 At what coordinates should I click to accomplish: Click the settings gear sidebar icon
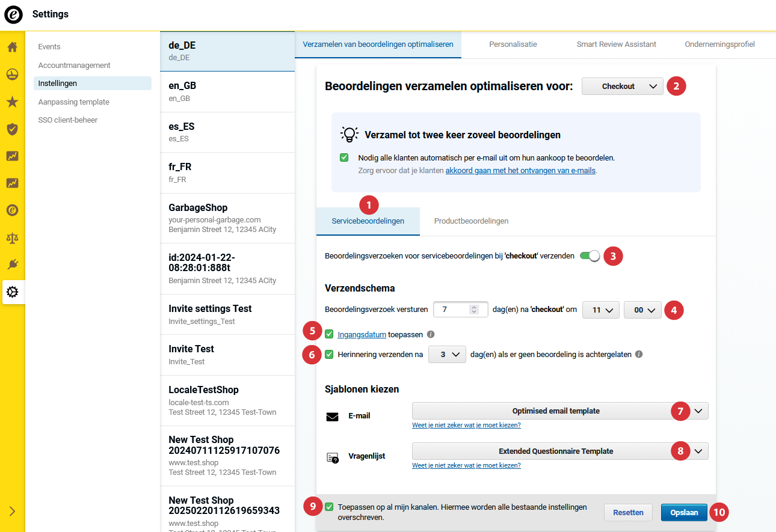coord(12,292)
